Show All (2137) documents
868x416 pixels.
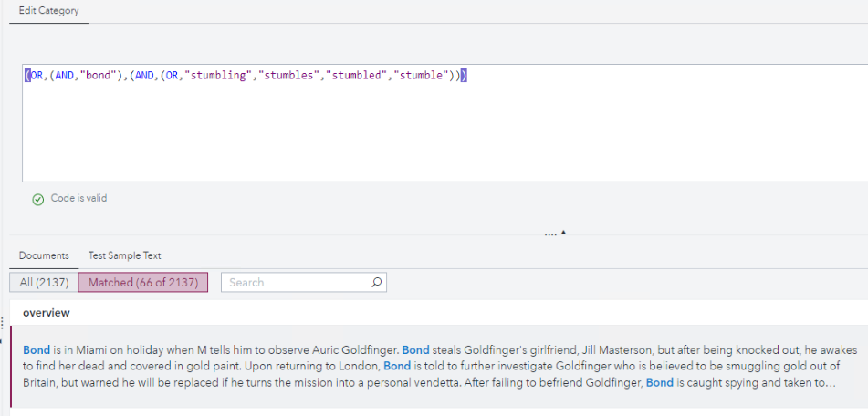pos(44,283)
